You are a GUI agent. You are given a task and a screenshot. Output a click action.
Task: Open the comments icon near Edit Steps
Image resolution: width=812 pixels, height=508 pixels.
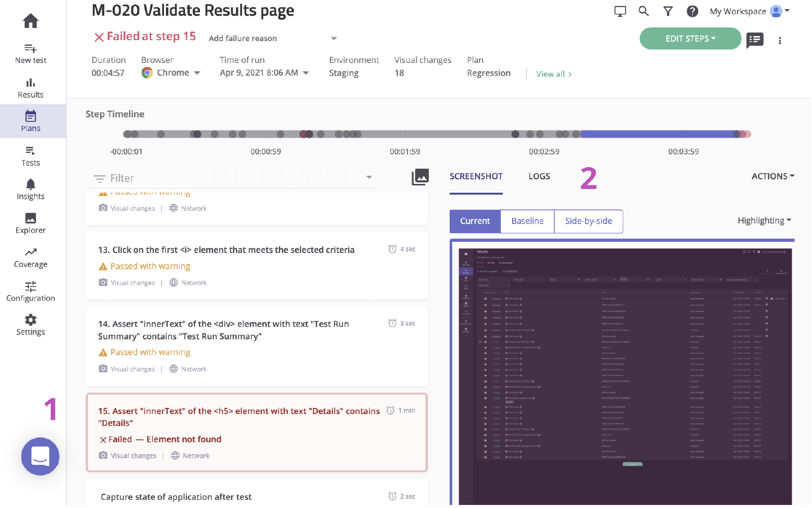(755, 40)
